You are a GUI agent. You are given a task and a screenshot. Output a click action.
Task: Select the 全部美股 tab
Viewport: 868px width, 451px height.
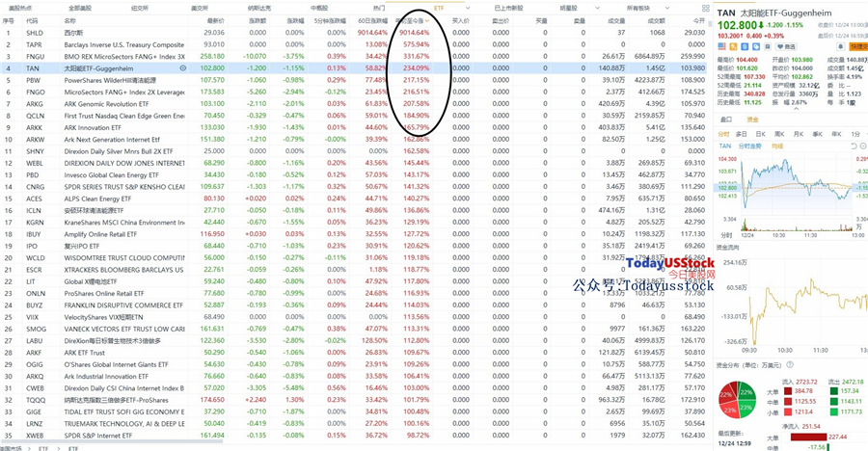tap(80, 9)
